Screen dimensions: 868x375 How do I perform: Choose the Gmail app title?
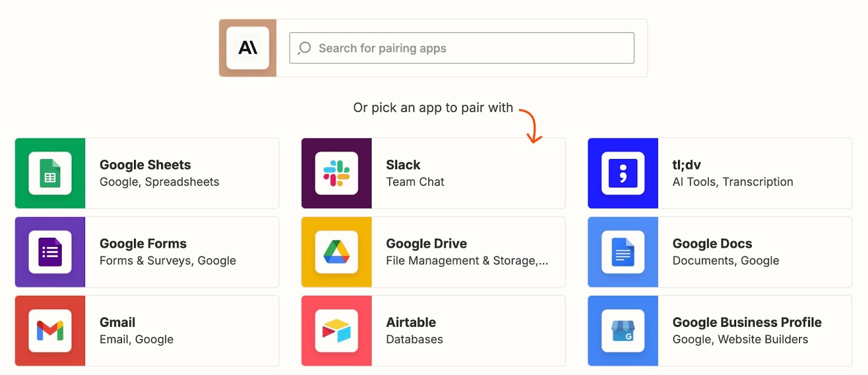(118, 322)
